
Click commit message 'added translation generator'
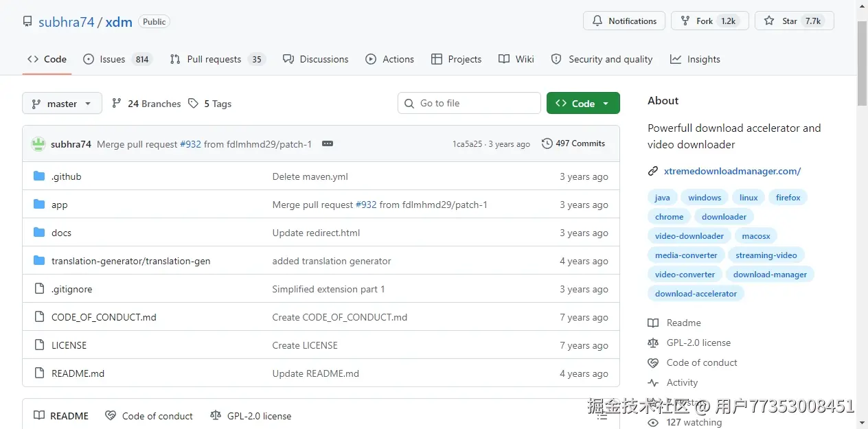pos(332,261)
